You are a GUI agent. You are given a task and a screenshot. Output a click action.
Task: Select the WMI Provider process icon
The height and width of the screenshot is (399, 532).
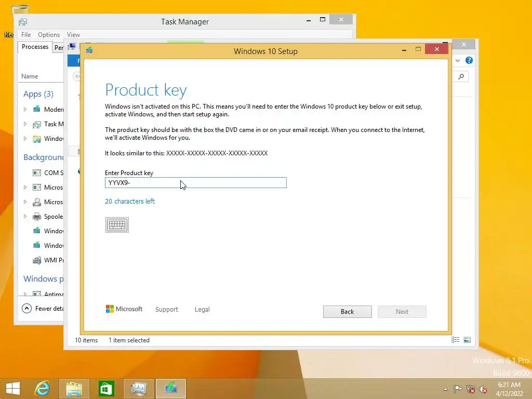(x=37, y=260)
